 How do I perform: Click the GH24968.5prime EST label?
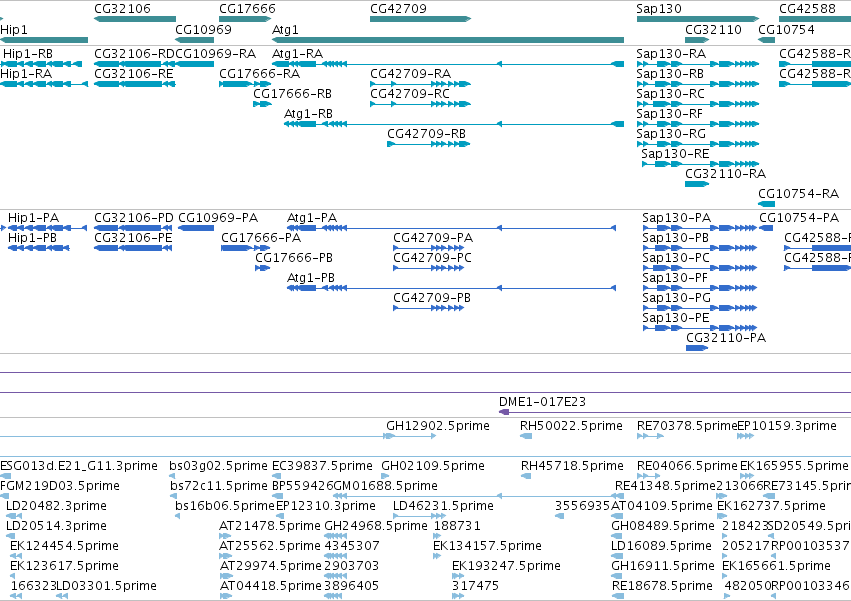pos(376,526)
